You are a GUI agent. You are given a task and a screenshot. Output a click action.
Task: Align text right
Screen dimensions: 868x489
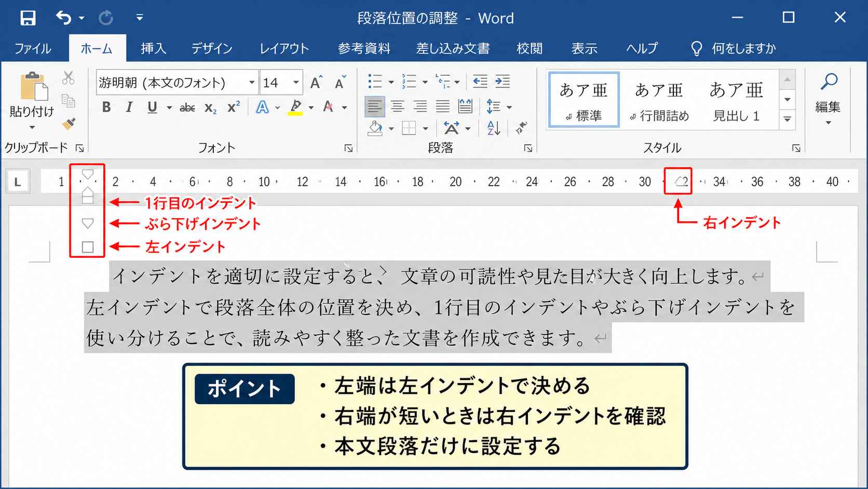(420, 107)
